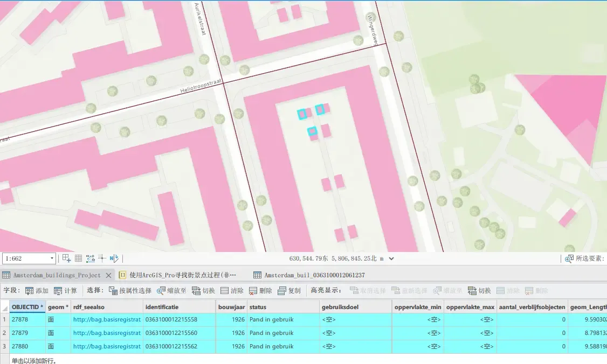Open the snapping settings icon

coord(90,258)
